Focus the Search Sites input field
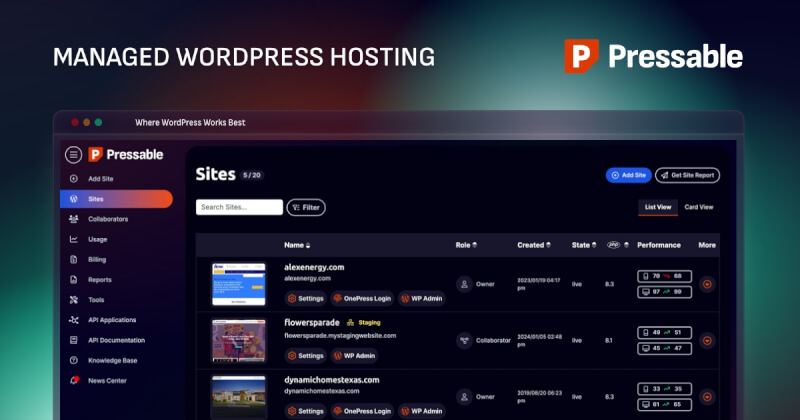Image resolution: width=800 pixels, height=420 pixels. coord(239,207)
